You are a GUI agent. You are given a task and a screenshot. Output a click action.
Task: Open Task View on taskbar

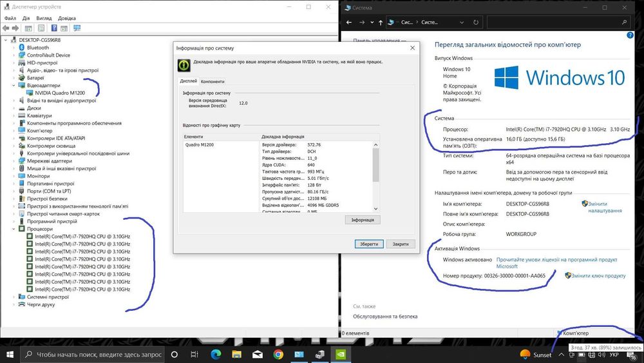tap(194, 355)
